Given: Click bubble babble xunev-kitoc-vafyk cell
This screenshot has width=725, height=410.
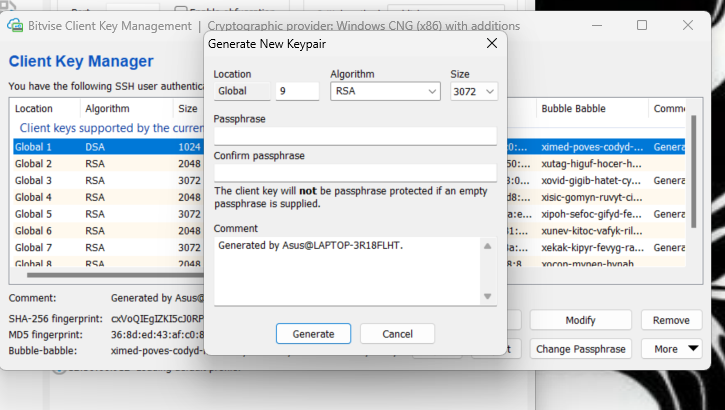Looking at the screenshot, I should [591, 231].
